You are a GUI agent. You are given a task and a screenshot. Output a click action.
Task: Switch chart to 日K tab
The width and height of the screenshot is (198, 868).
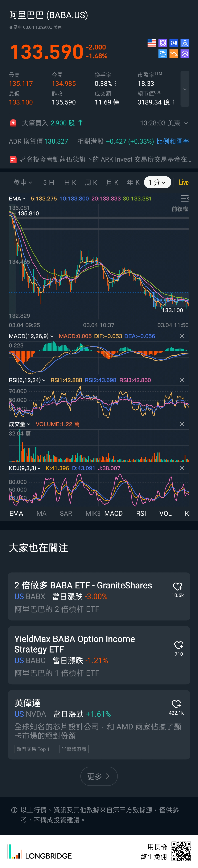tap(70, 182)
